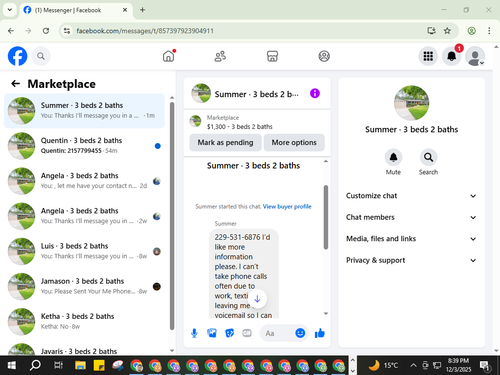Open the Chrome three-dot menu

tap(489, 31)
